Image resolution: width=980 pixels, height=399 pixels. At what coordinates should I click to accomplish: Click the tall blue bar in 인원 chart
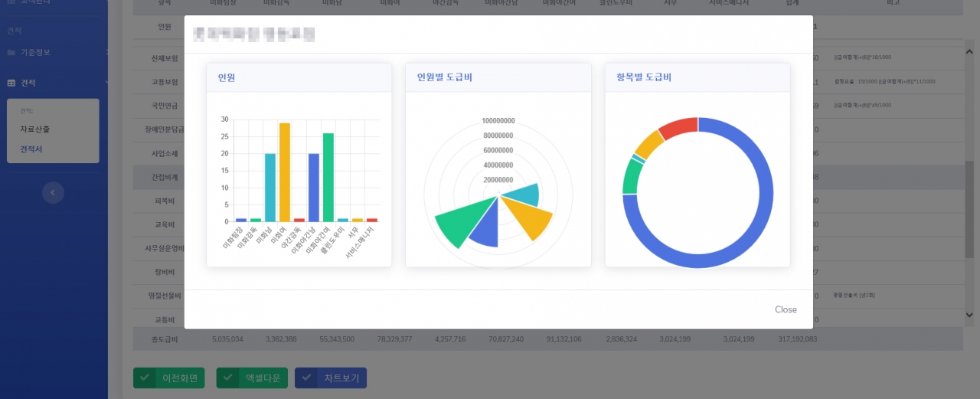pos(314,188)
